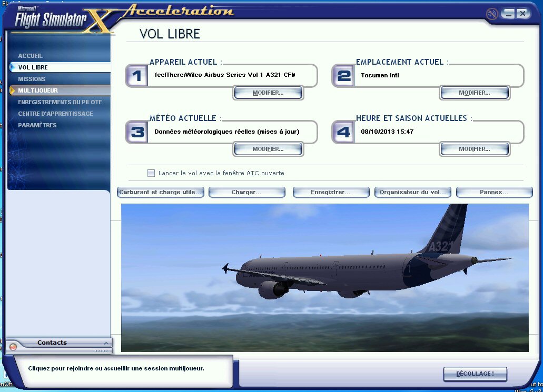Click the Enregistrer... button
Viewport: 543px width, 392px height.
click(x=331, y=193)
